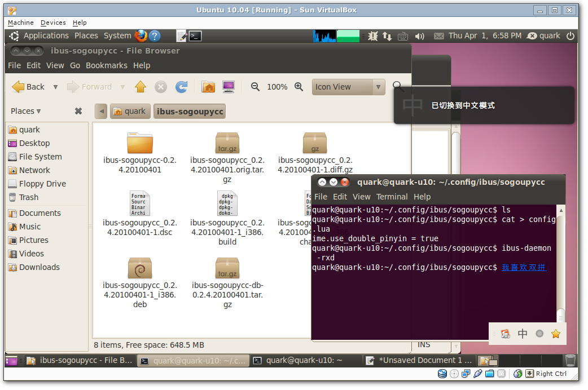This screenshot has height=390, width=588.
Task: Reload the current folder
Action: point(182,87)
